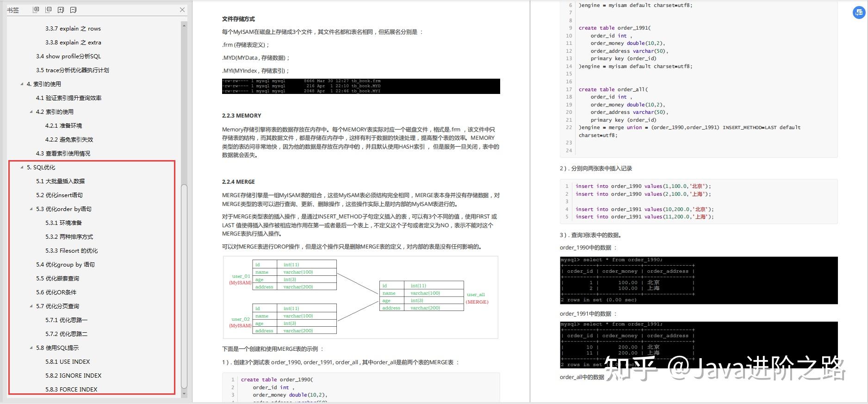Go to '5.4 优化group by 语句'
The width and height of the screenshot is (868, 404).
pyautogui.click(x=65, y=265)
